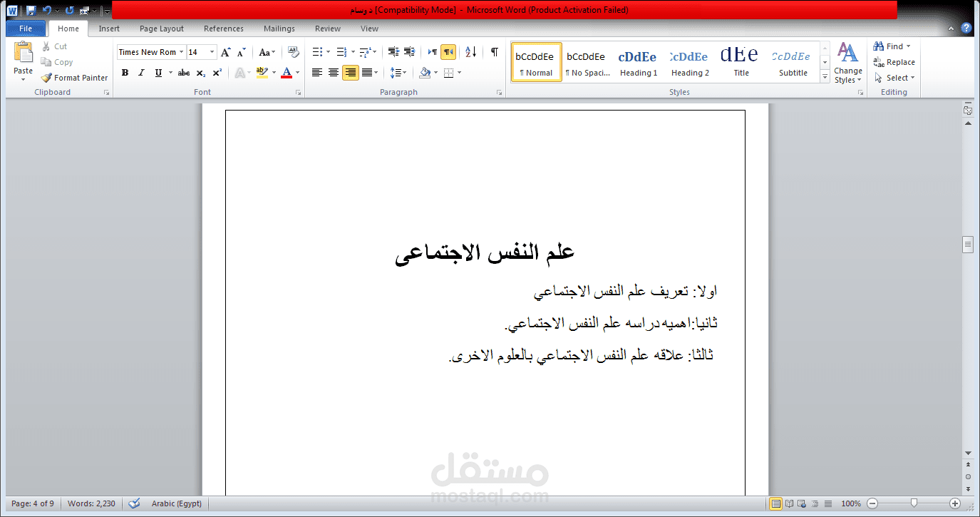Center the paragraph text
This screenshot has height=517, width=980.
coord(334,73)
